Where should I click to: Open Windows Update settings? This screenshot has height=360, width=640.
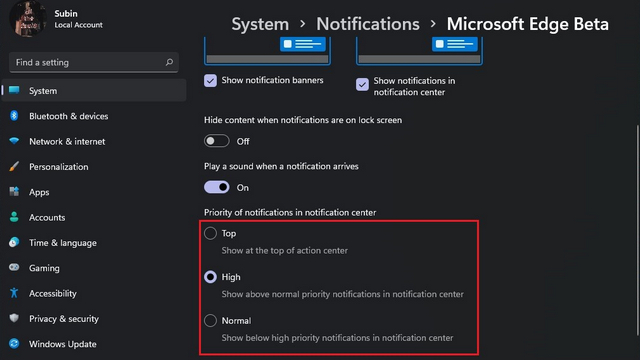pyautogui.click(x=94, y=344)
